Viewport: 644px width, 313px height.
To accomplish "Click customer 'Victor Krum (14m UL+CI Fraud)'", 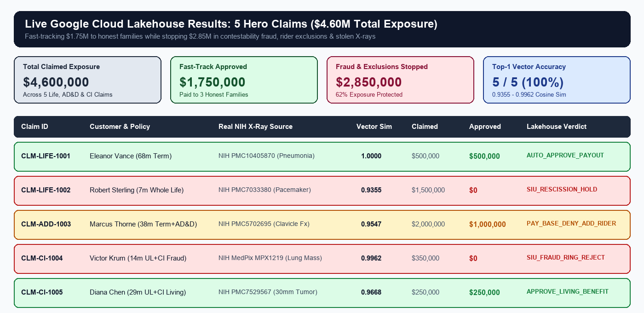I will (138, 258).
